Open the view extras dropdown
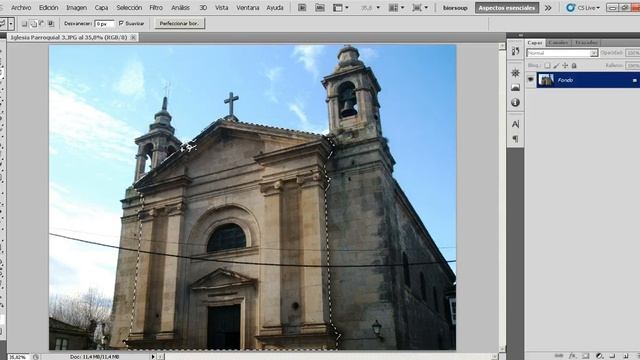Image resolution: width=640 pixels, height=360 pixels. 340,7
